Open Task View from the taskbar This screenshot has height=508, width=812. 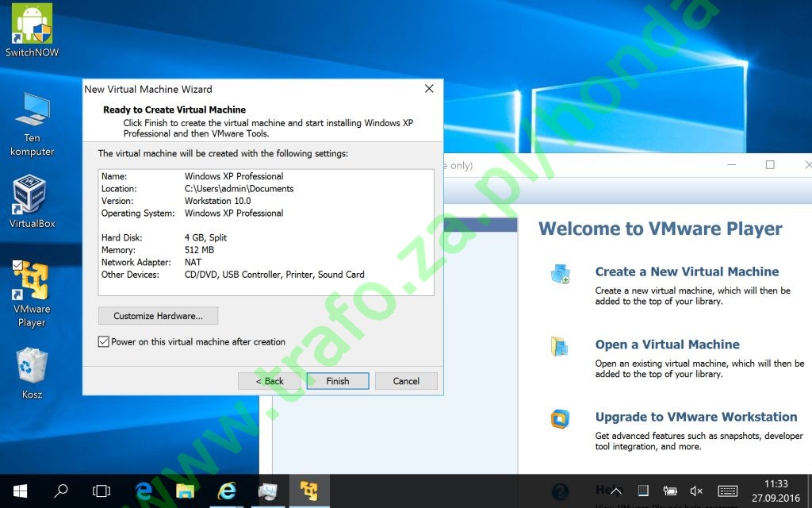(101, 491)
